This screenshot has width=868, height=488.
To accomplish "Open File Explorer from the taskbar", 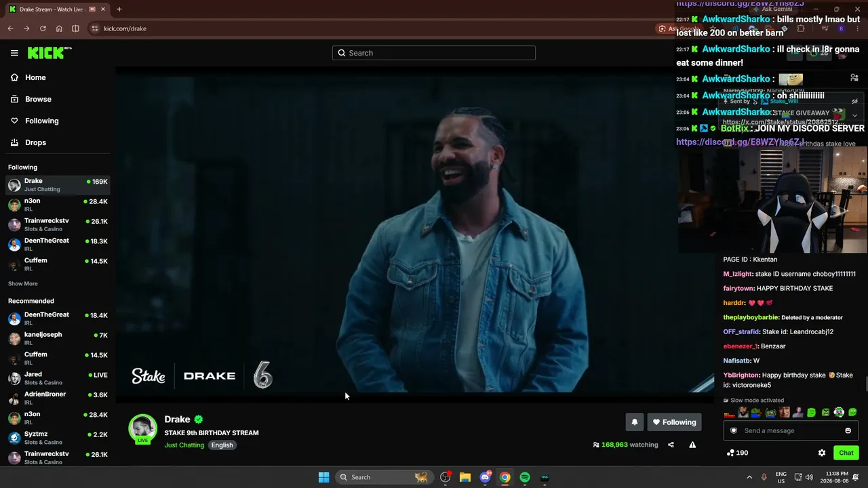I will point(465,477).
